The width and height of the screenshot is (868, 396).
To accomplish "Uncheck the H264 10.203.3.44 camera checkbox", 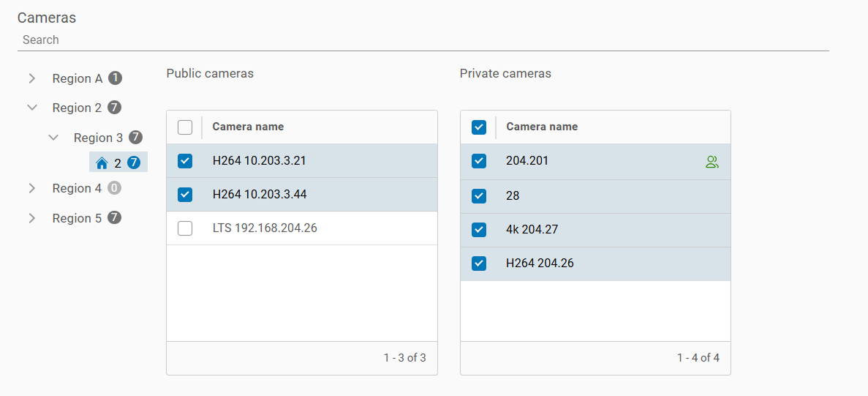I will pos(185,195).
